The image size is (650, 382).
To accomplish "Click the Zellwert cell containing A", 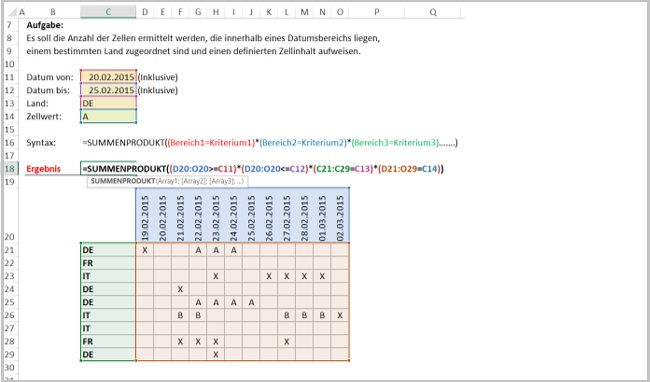I will [x=108, y=116].
